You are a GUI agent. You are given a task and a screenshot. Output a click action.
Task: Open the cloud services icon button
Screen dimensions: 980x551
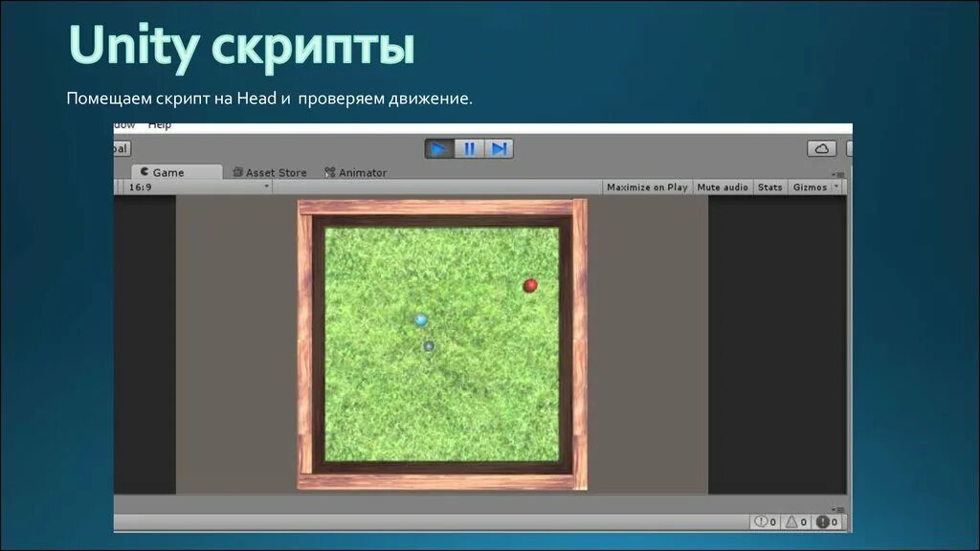(x=822, y=148)
